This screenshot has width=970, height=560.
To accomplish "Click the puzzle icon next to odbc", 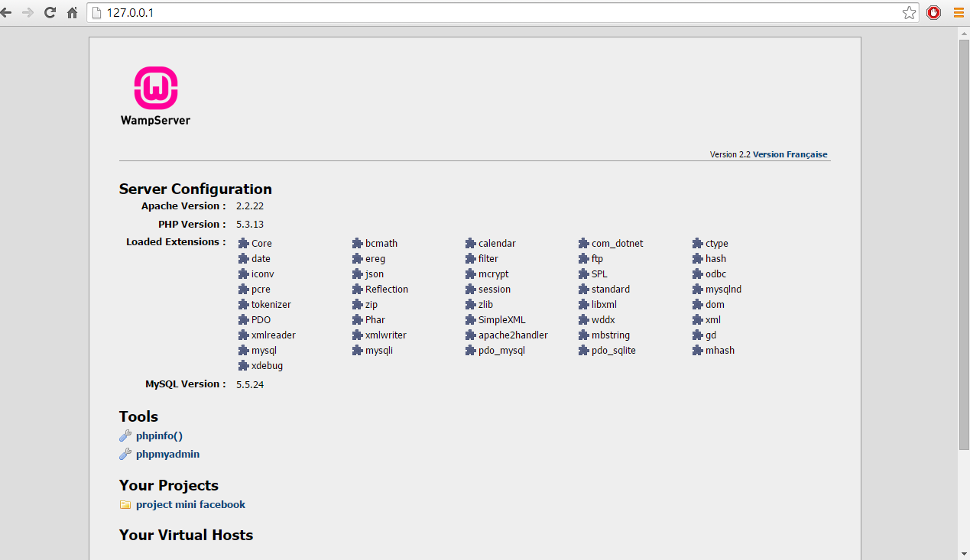I will (698, 274).
